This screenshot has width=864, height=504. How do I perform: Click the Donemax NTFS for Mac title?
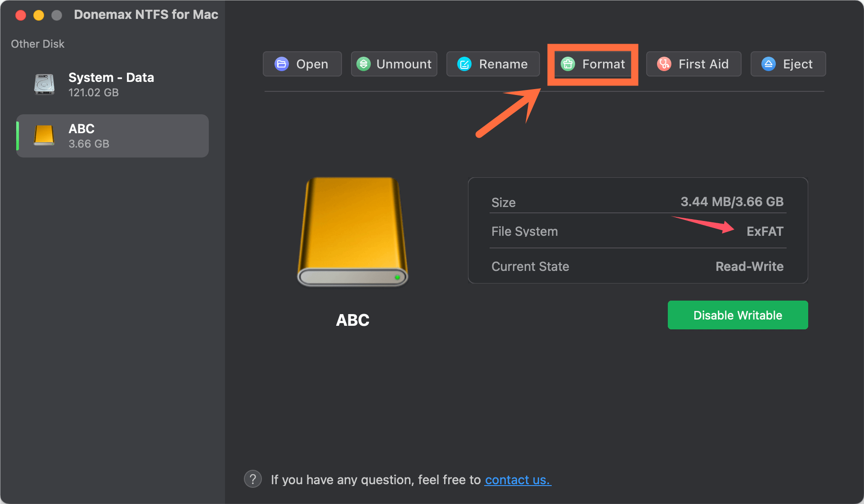click(x=146, y=14)
